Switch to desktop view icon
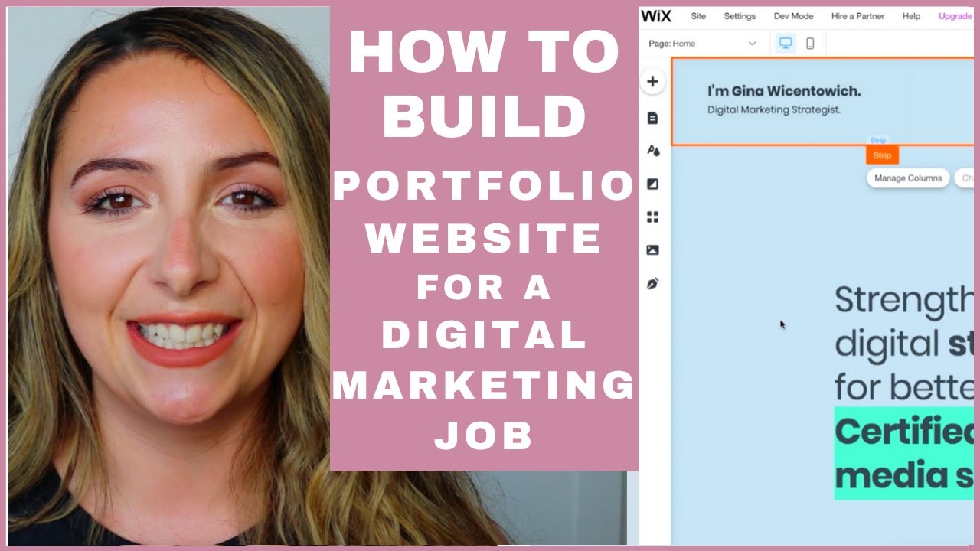 point(786,44)
